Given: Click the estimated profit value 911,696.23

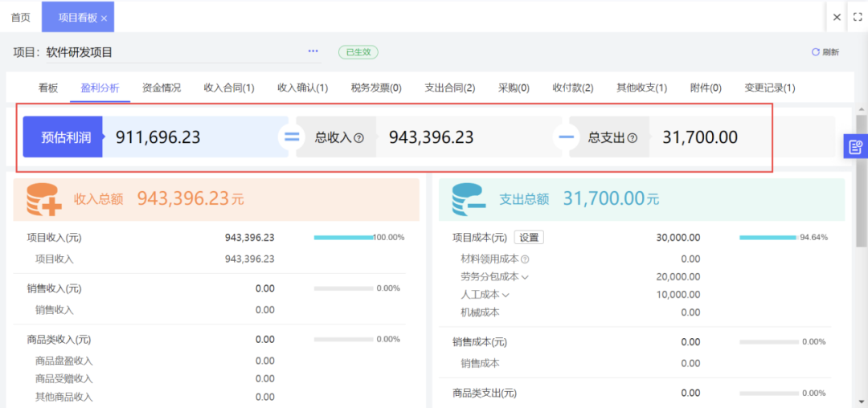Looking at the screenshot, I should click(158, 137).
